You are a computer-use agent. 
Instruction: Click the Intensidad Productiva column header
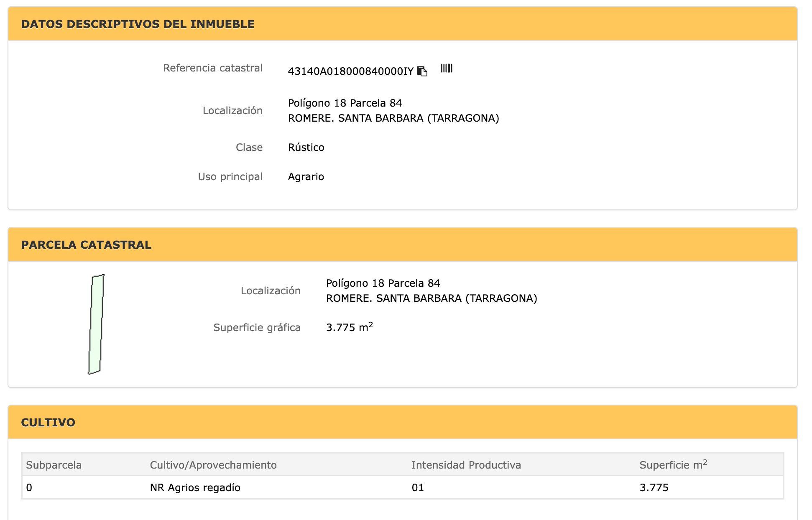coord(466,465)
